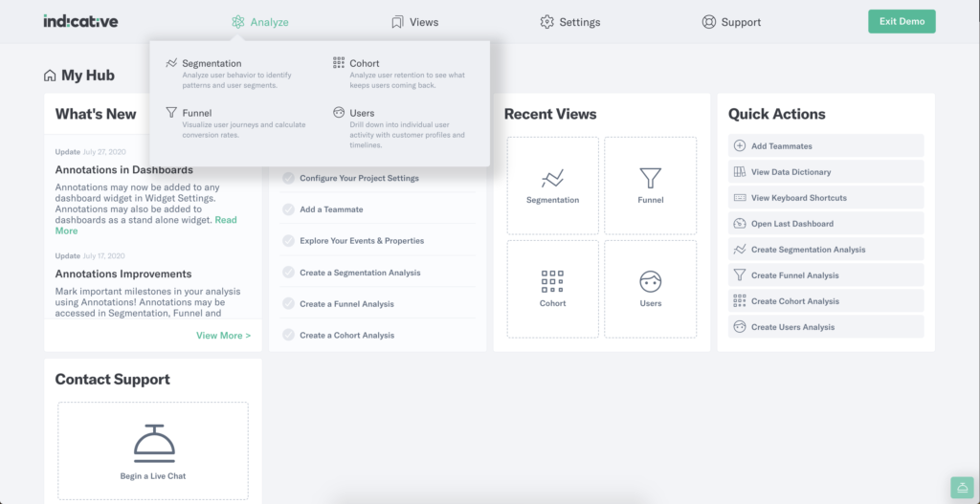The image size is (980, 504).
Task: Click View Data Dictionary quick action
Action: point(826,172)
